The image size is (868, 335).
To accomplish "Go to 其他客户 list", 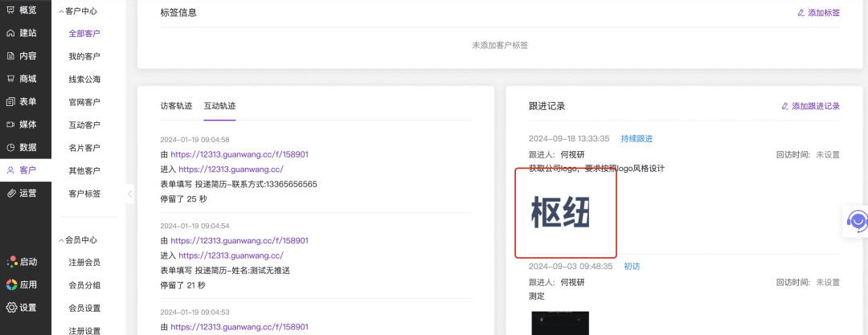I will click(84, 170).
